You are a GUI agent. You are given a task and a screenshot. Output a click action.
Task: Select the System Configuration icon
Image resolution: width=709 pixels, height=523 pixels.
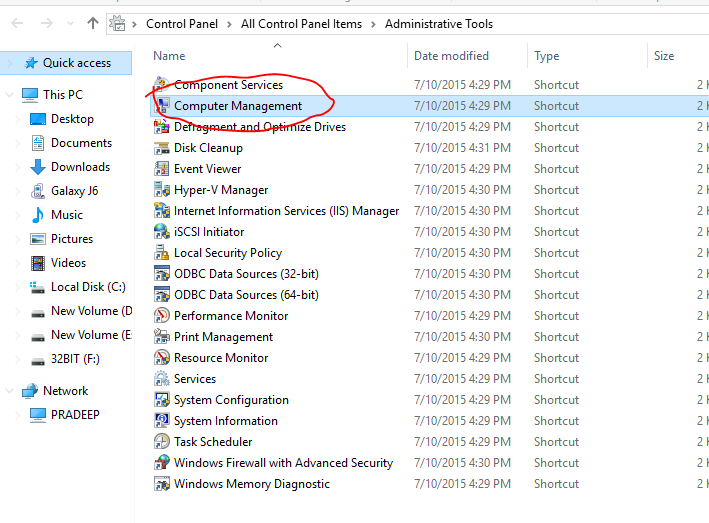[161, 400]
